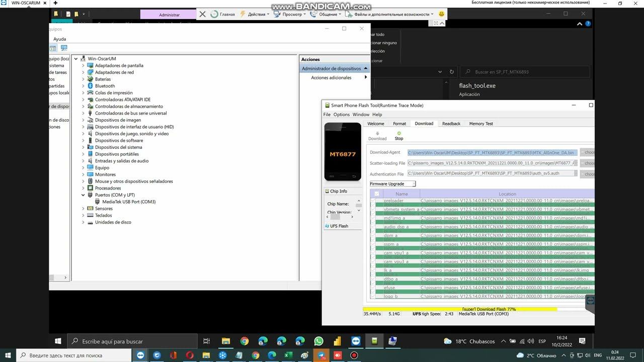Click the Authentication File path field
Image resolution: width=644 pixels, height=362 pixels.
pyautogui.click(x=492, y=173)
